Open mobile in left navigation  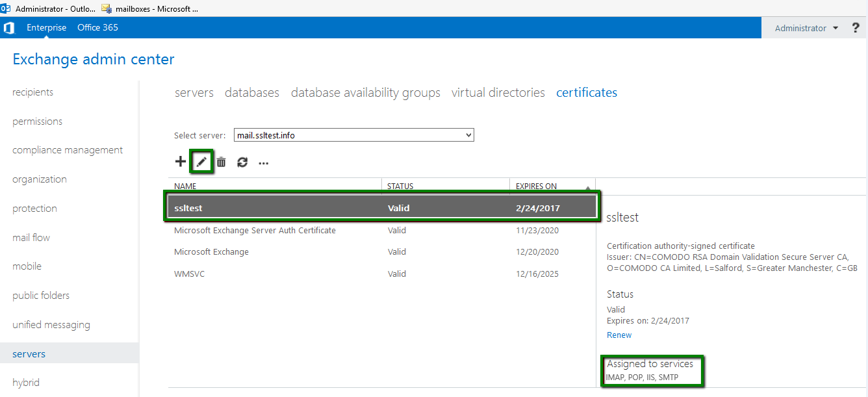(27, 266)
